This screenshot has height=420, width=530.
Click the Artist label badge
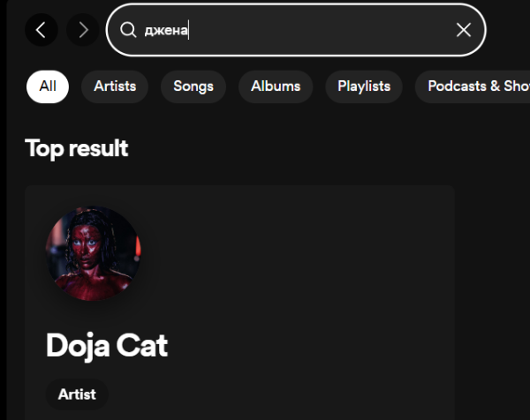pyautogui.click(x=77, y=394)
